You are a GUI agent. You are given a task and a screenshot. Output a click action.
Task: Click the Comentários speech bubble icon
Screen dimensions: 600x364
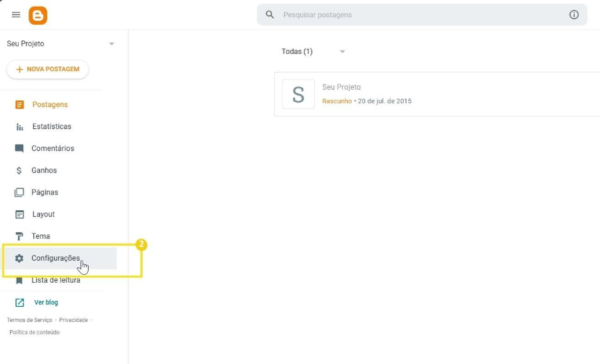(x=19, y=148)
